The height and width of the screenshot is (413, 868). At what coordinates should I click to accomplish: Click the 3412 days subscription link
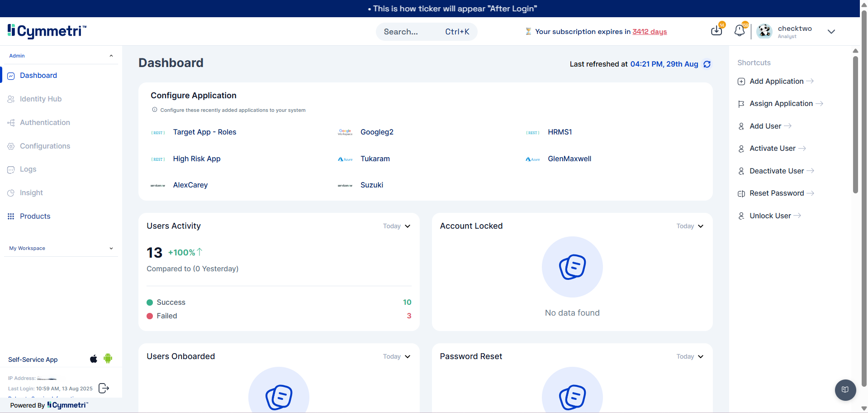[x=650, y=31]
